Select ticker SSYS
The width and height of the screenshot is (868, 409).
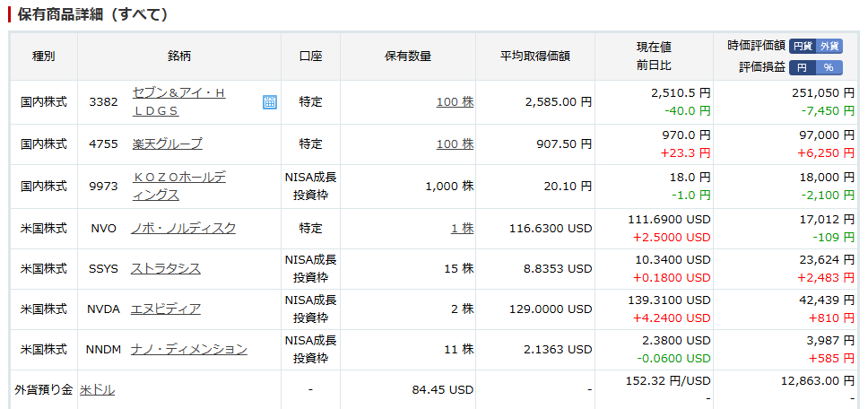[103, 268]
